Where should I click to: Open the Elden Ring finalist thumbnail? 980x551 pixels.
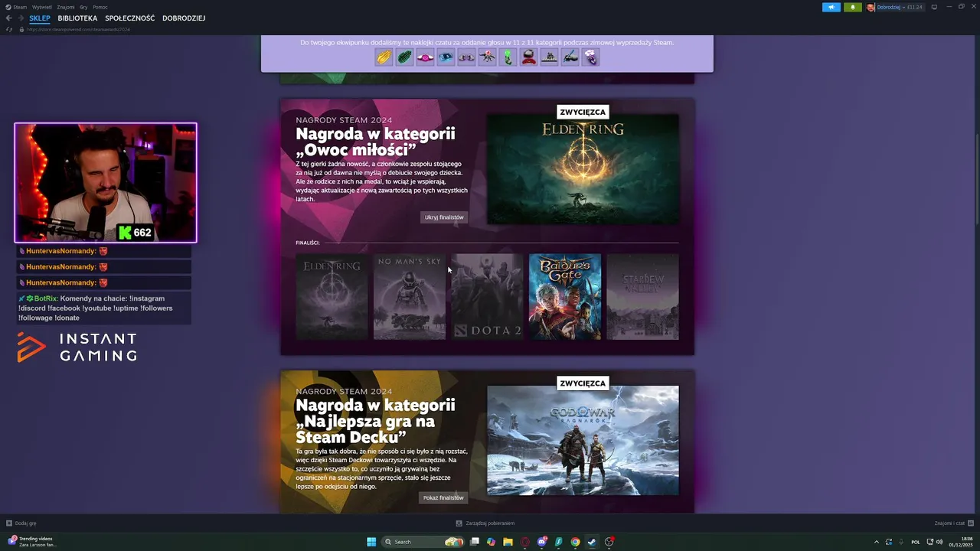(x=332, y=297)
